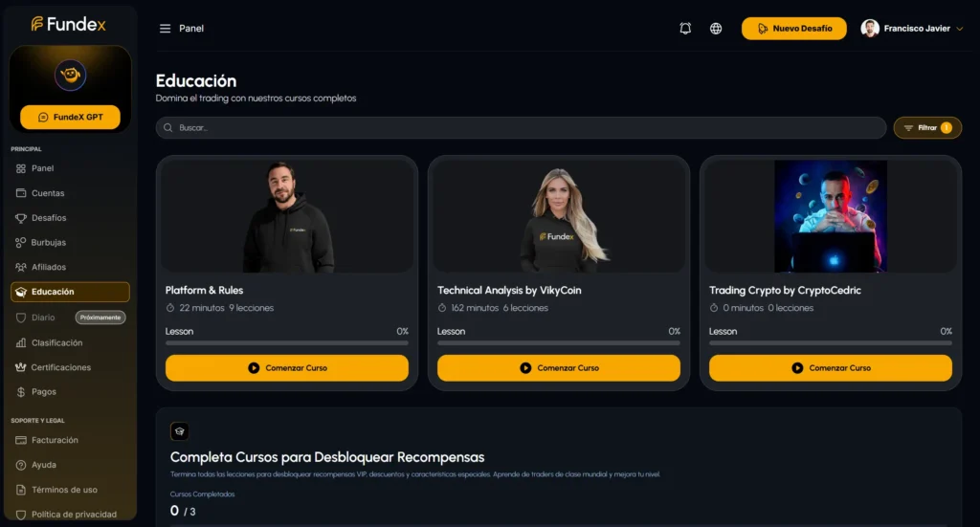Click the clock icon on Trading Crypto card
The width and height of the screenshot is (980, 527).
(x=714, y=308)
